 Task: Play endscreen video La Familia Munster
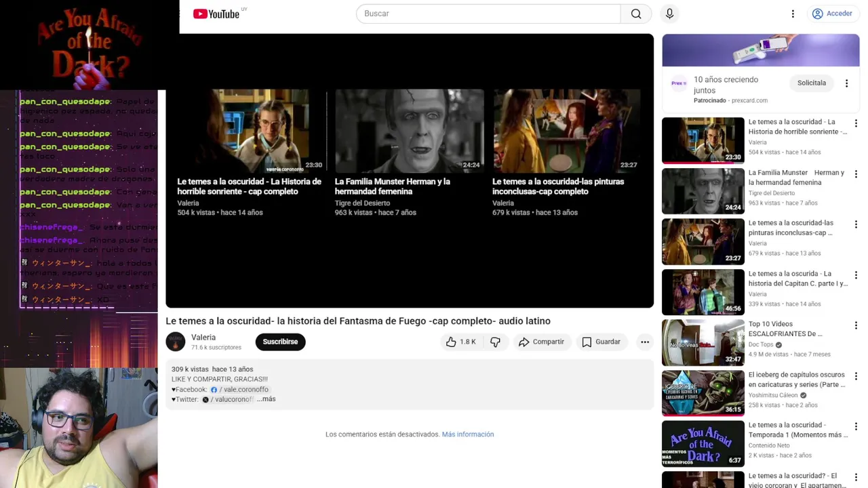point(409,152)
